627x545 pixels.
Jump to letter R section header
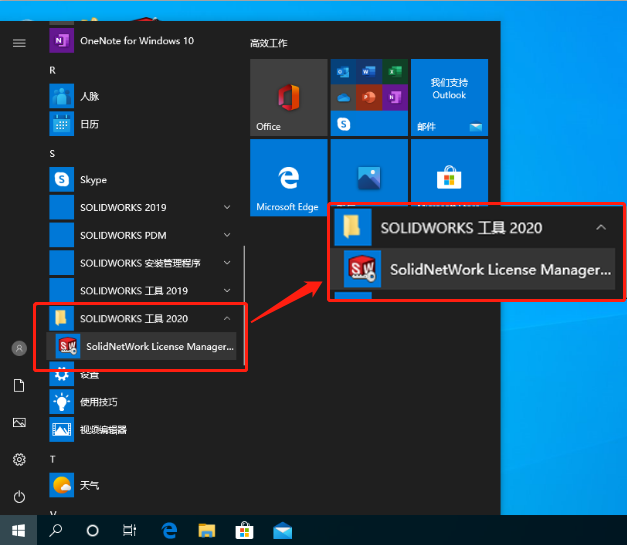pos(52,70)
